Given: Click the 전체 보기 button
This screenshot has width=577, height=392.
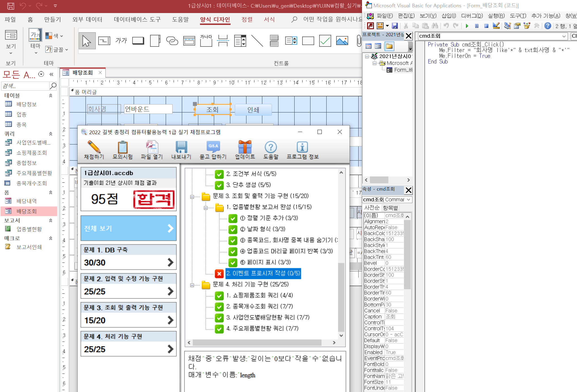Looking at the screenshot, I should (x=128, y=228).
